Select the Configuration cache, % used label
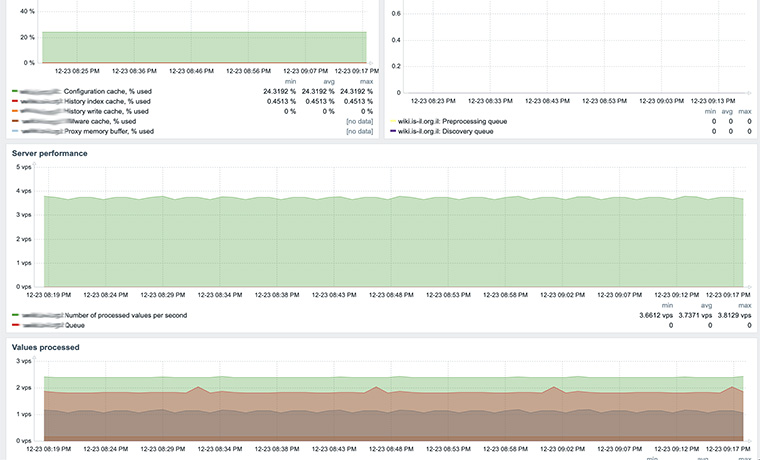This screenshot has width=760, height=460. click(107, 92)
